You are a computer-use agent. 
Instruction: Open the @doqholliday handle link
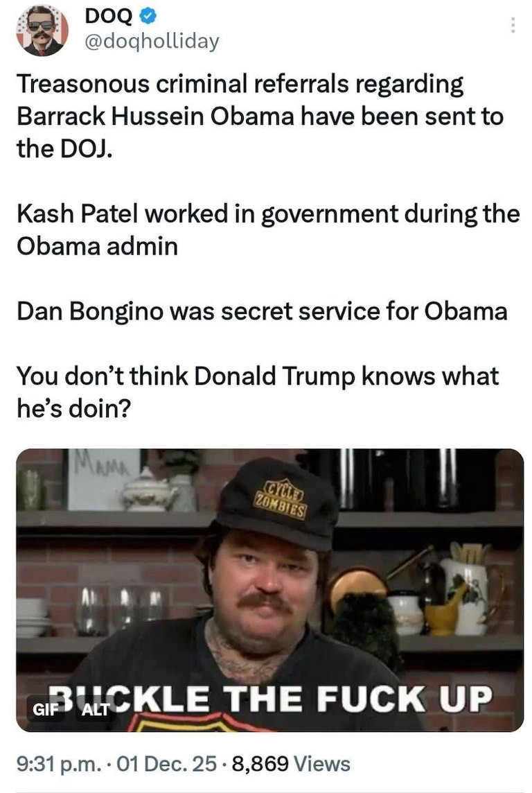(152, 42)
